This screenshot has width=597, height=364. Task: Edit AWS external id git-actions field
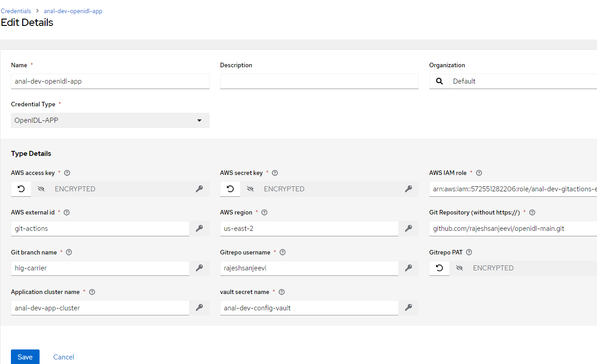point(100,229)
